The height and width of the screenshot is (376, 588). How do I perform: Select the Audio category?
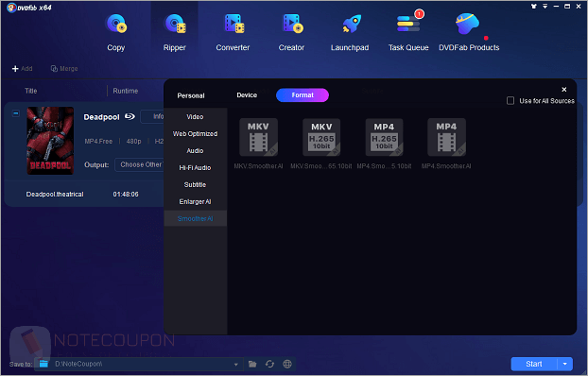[x=195, y=151]
